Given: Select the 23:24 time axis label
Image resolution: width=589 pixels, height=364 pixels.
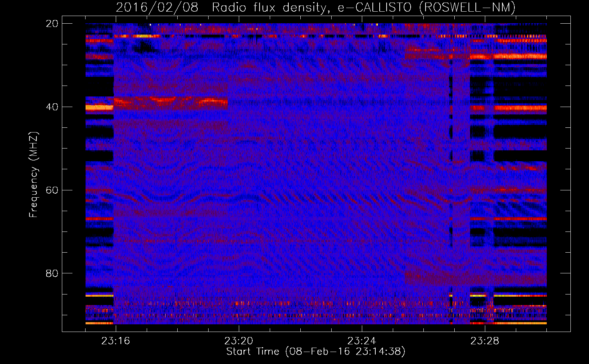Looking at the screenshot, I should tap(362, 341).
